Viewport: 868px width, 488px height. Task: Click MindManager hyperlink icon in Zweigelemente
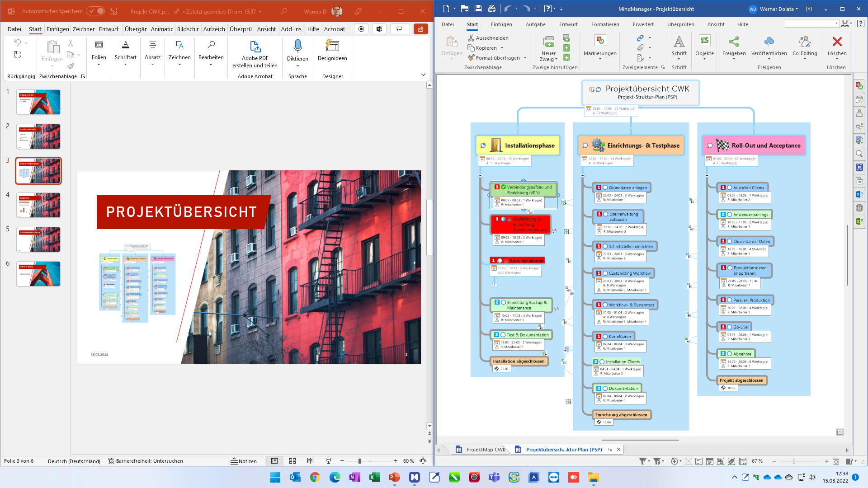640,38
